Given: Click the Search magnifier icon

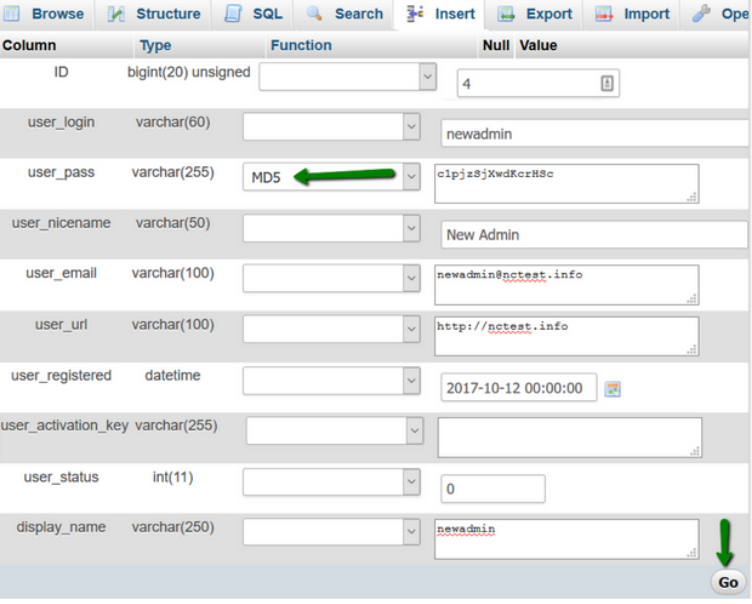Looking at the screenshot, I should 315,14.
